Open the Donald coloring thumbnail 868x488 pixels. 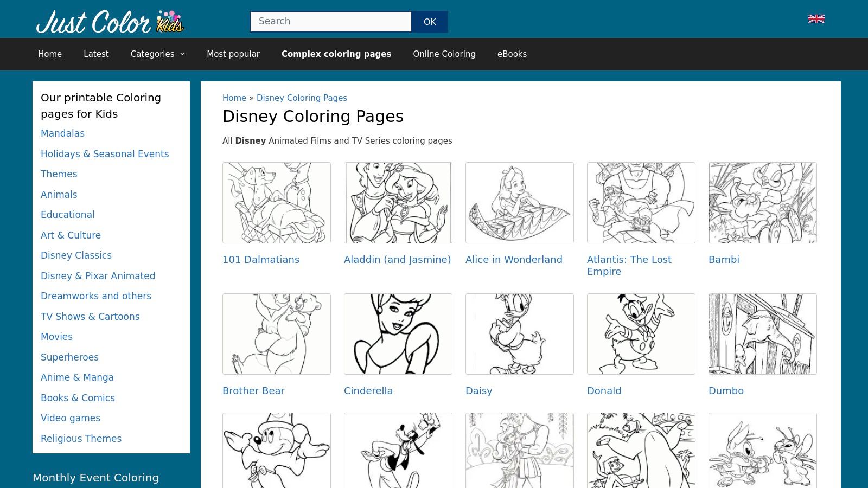pos(641,333)
